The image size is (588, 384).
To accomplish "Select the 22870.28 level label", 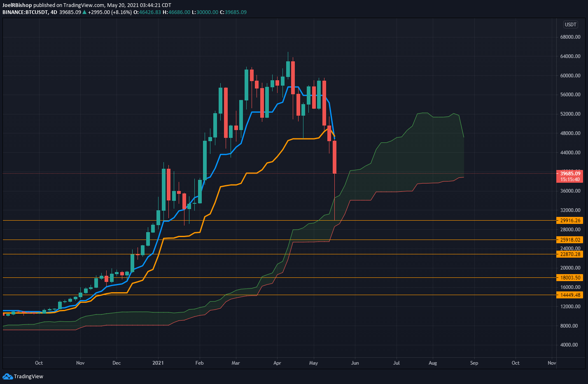I will click(x=570, y=254).
